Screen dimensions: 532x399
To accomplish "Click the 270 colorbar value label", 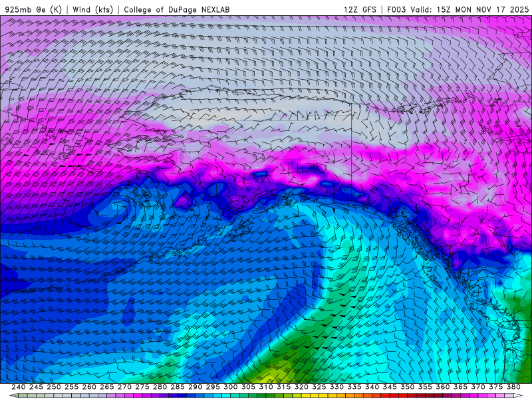I will click(x=124, y=387).
